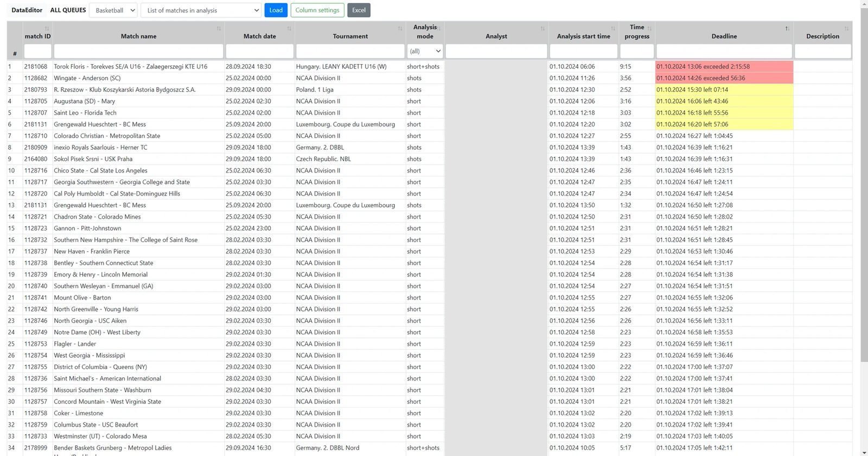Focus the Tournament filter field
868x456 pixels.
click(350, 51)
